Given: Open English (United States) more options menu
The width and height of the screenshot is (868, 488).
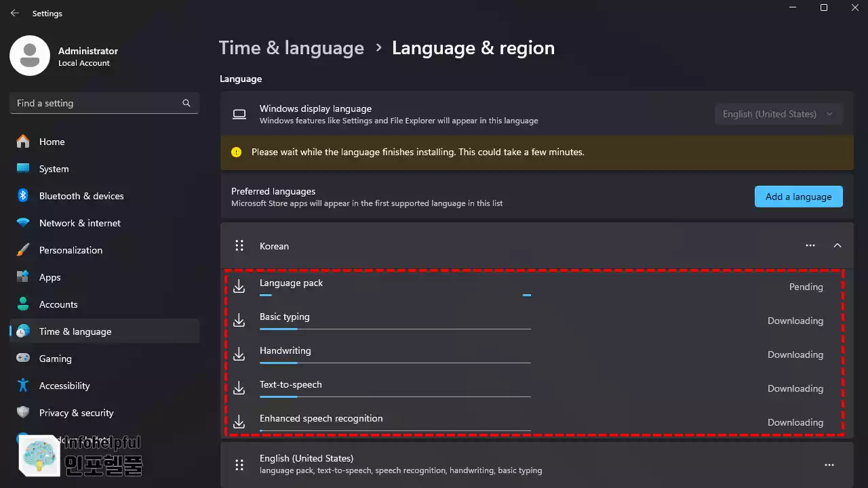Looking at the screenshot, I should coord(829,465).
